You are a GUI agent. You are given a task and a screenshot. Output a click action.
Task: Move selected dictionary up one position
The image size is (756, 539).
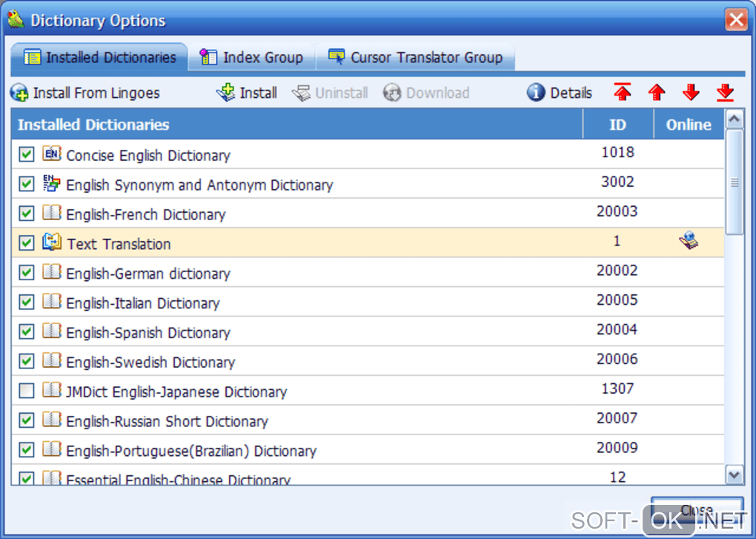click(657, 92)
